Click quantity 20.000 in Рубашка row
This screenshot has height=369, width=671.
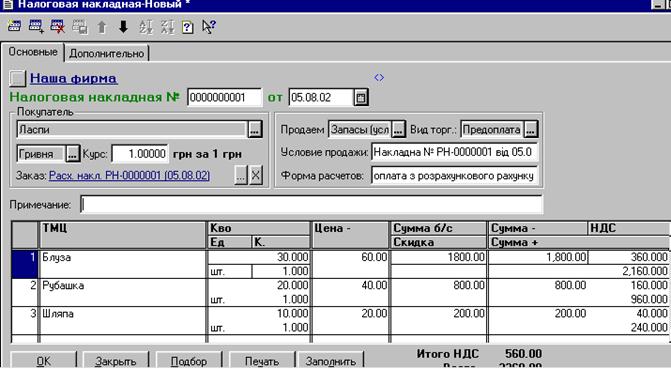[259, 286]
